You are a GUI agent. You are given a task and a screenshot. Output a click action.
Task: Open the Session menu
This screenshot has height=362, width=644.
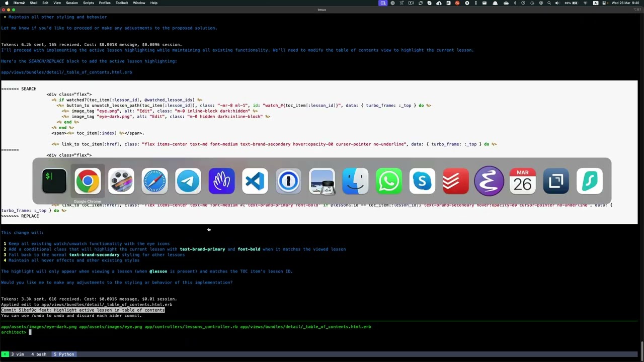click(72, 3)
